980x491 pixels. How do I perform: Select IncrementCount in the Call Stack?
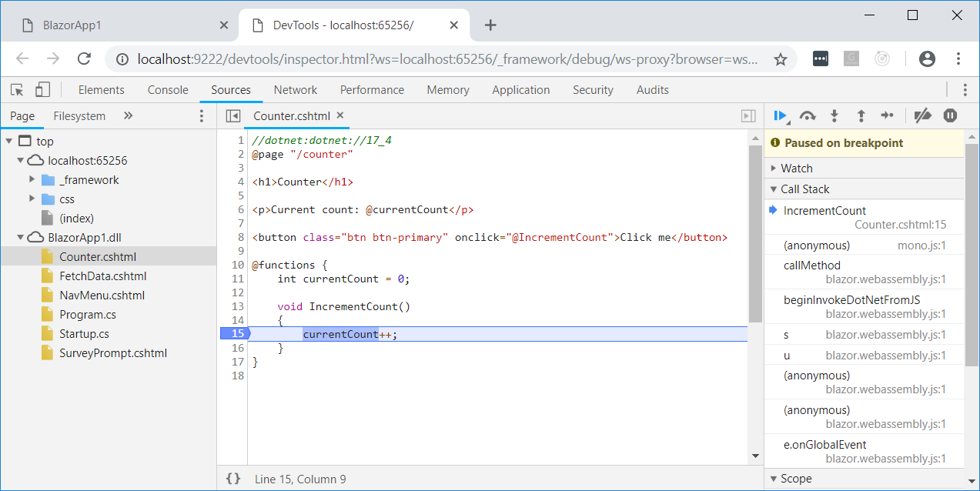[824, 210]
